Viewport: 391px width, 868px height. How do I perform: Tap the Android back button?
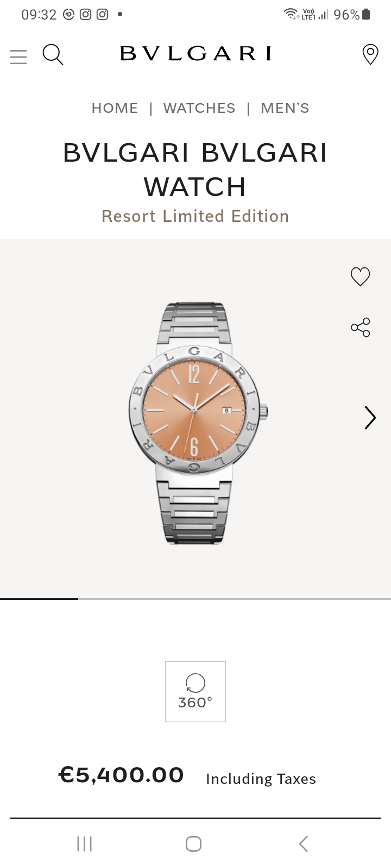(x=304, y=844)
